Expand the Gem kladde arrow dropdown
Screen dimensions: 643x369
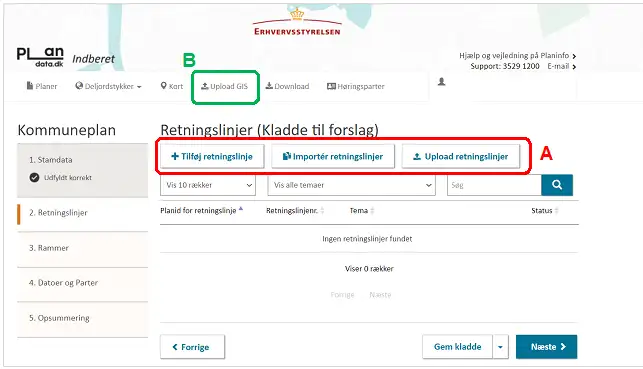[500, 347]
